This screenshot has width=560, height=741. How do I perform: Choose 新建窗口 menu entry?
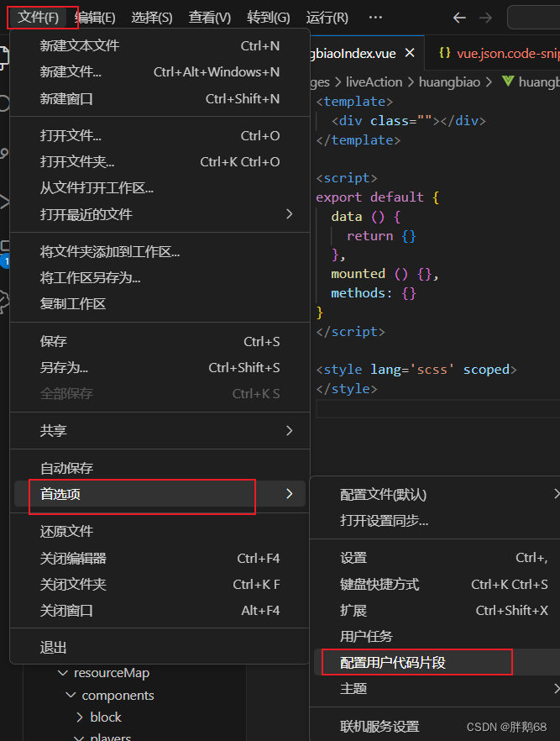(x=160, y=99)
